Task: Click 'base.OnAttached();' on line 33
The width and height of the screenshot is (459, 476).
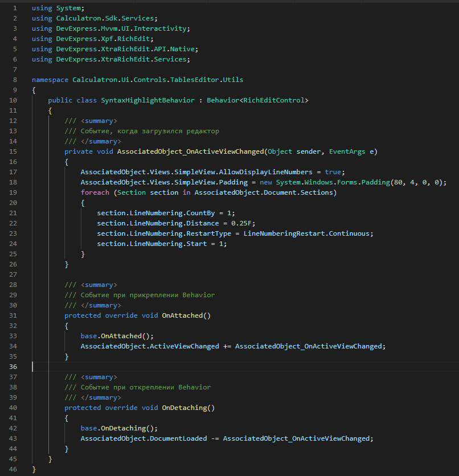Action: coord(117,336)
